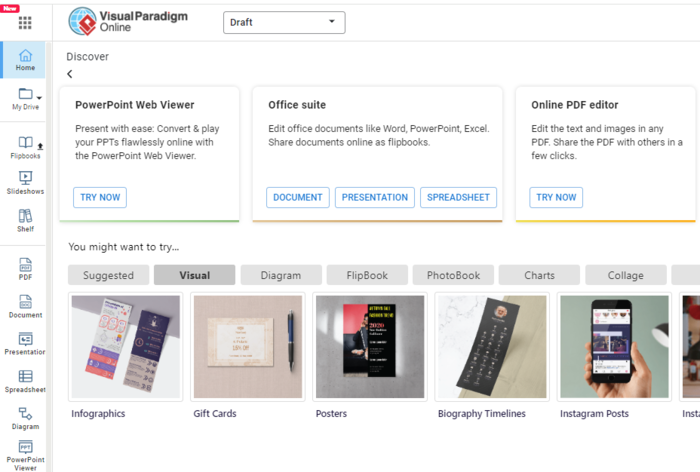Open the Gift Cards thumbnail

(x=247, y=348)
